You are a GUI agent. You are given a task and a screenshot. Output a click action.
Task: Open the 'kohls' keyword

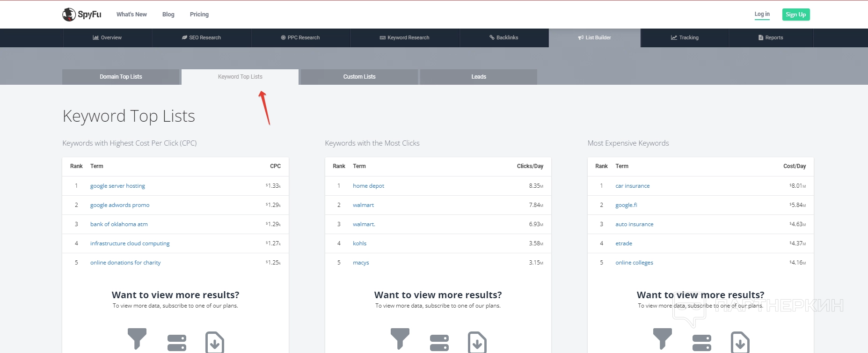[359, 243]
